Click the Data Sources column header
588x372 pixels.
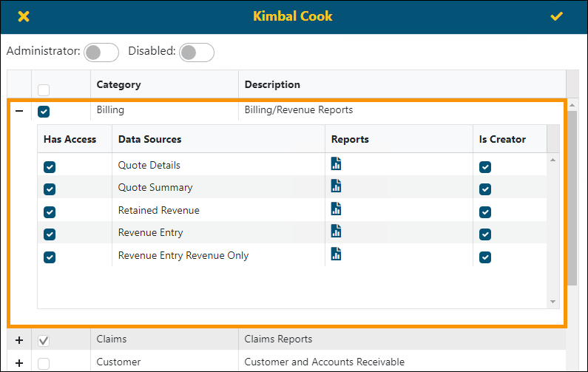149,139
